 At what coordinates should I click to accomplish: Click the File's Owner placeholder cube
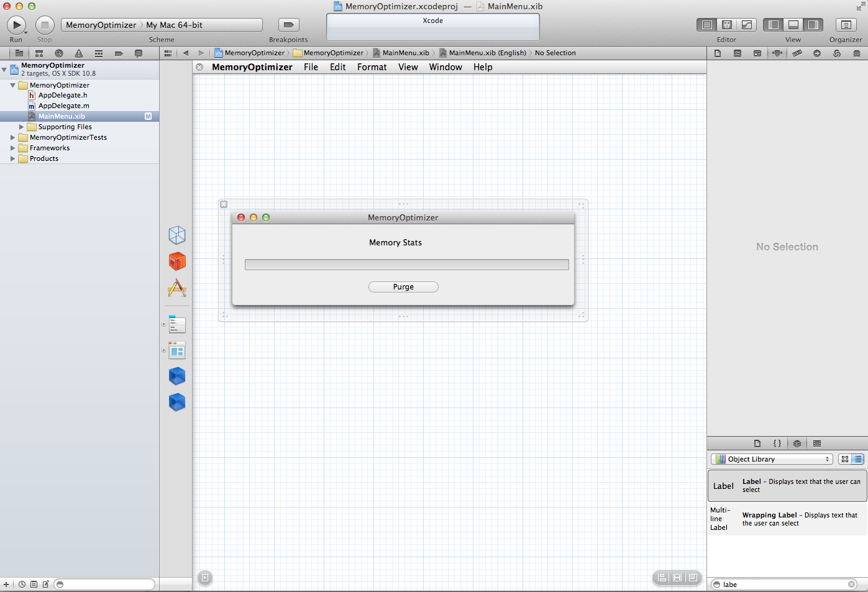(177, 235)
